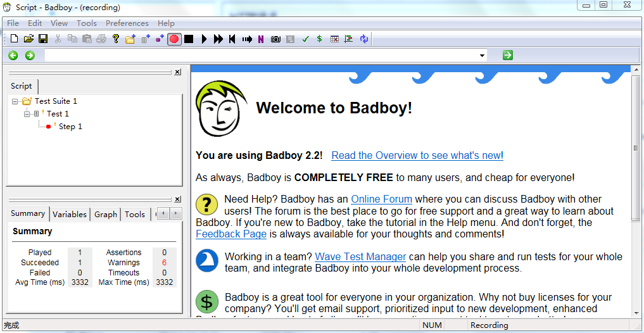
Task: Open Read the Overview to see what's new link
Action: pos(417,156)
